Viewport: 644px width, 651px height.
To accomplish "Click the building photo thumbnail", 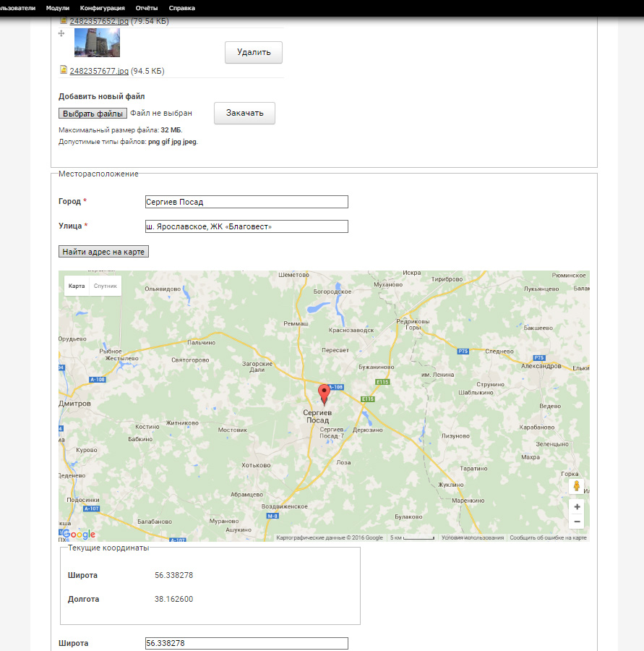I will (97, 43).
